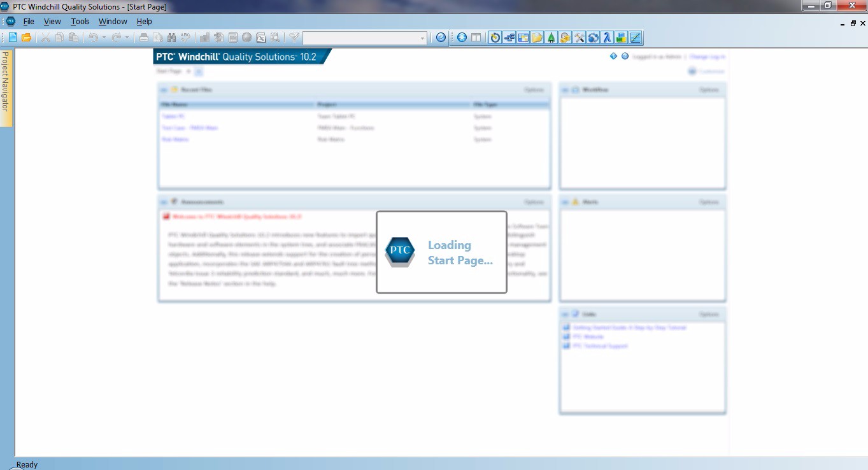Click the application icon beside the File menu
Screen dimensions: 868x470
coord(10,22)
